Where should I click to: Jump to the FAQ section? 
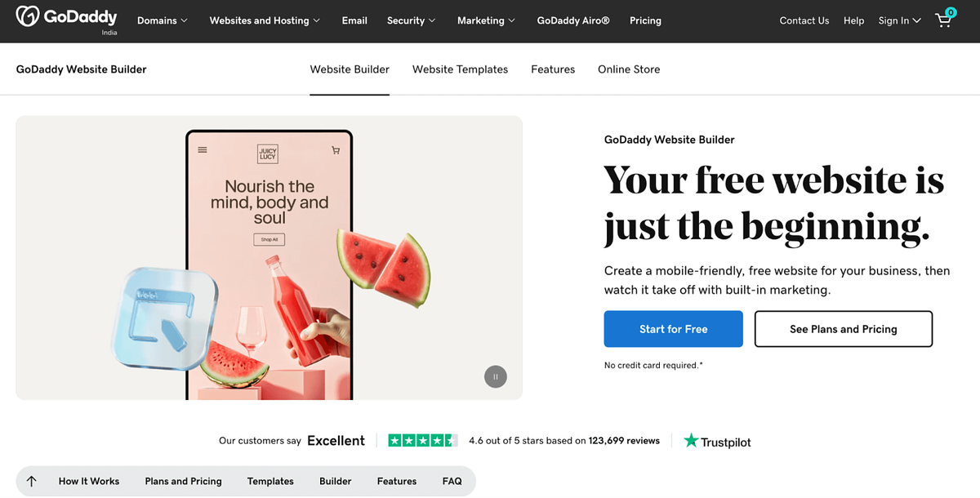tap(452, 481)
